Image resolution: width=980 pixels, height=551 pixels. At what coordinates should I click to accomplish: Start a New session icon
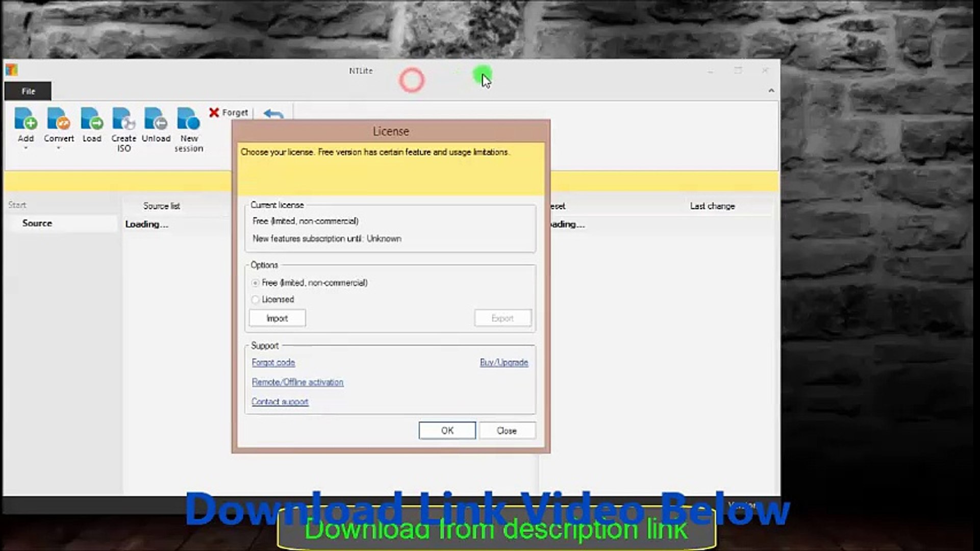click(188, 119)
